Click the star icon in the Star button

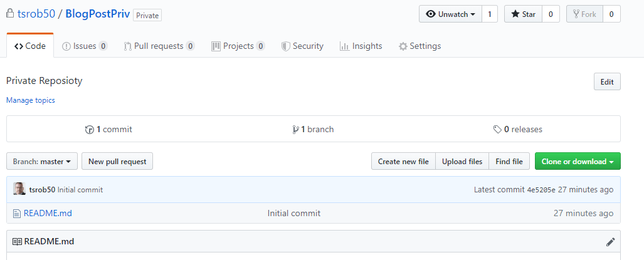[515, 14]
